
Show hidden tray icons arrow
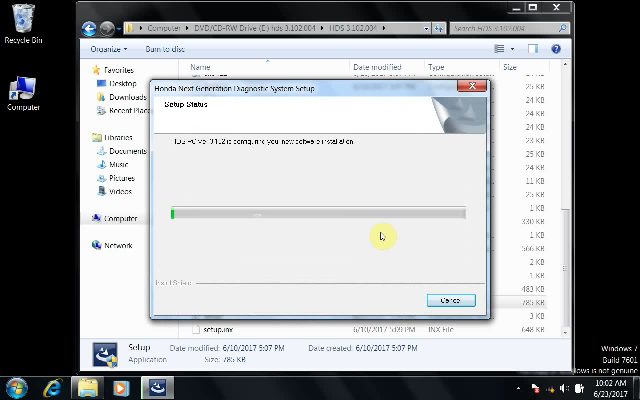[x=518, y=388]
